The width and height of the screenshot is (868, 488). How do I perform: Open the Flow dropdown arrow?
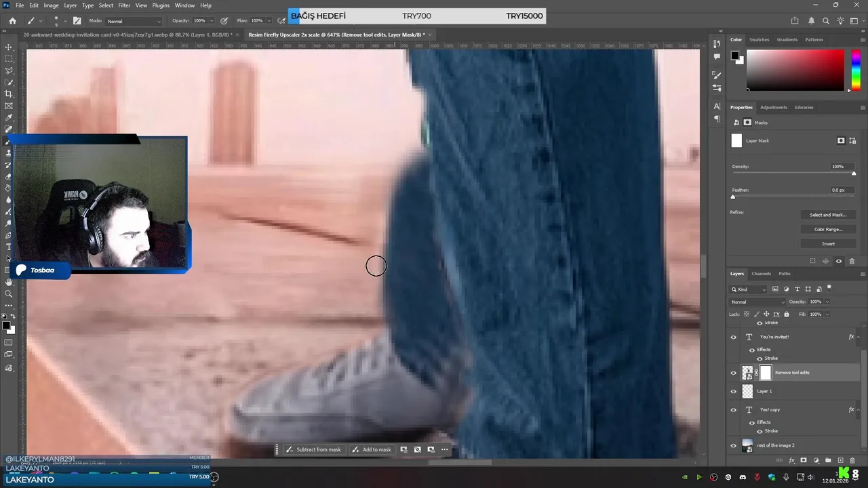[x=268, y=21]
